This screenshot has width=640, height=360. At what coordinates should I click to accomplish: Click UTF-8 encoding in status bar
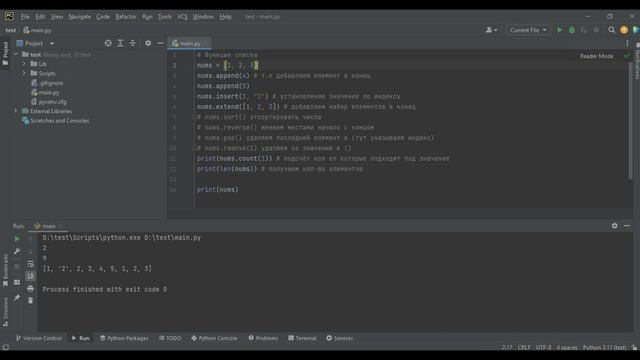pos(543,348)
